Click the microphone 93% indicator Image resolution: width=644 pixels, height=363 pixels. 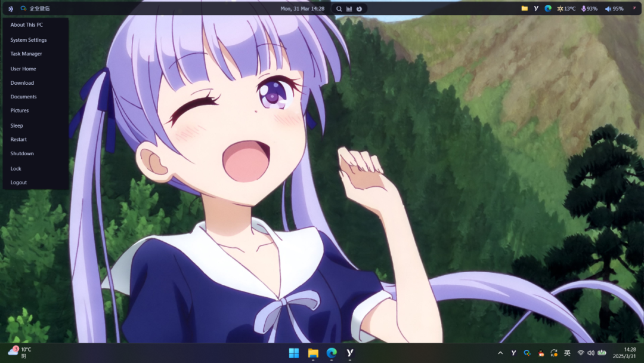(x=589, y=8)
